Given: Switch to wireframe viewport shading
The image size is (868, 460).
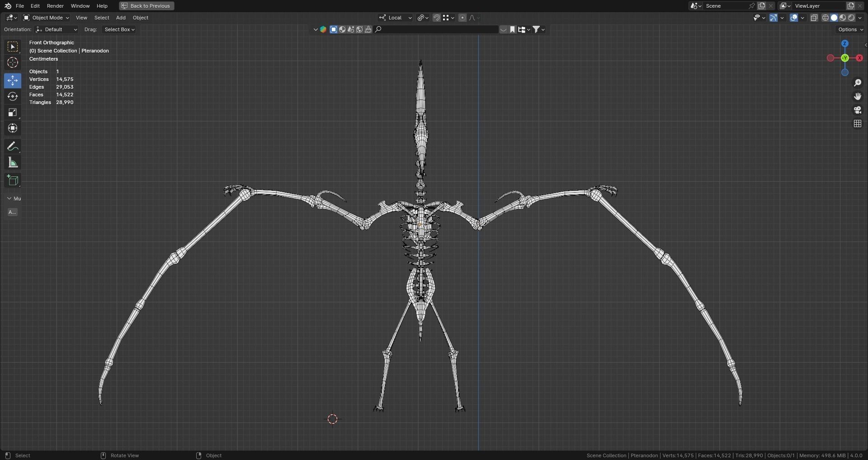Looking at the screenshot, I should [x=826, y=18].
